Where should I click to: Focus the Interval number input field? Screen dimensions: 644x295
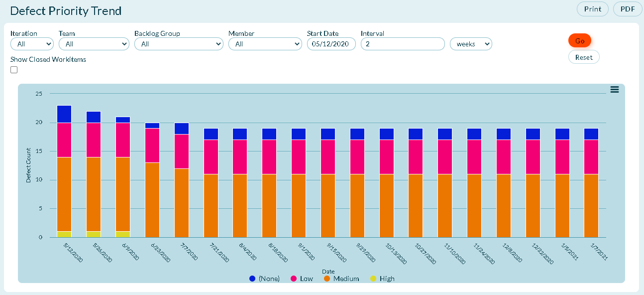click(403, 44)
